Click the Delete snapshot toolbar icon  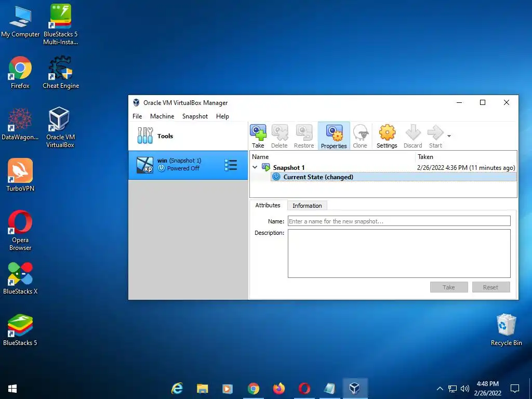[279, 136]
